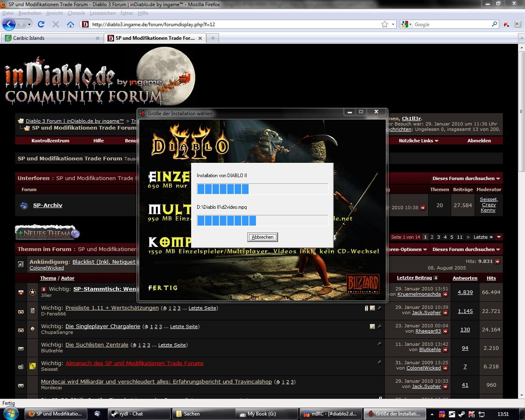This screenshot has height=420, width=525.
Task: Click the Kaspersky tray icon
Action: pos(472,414)
